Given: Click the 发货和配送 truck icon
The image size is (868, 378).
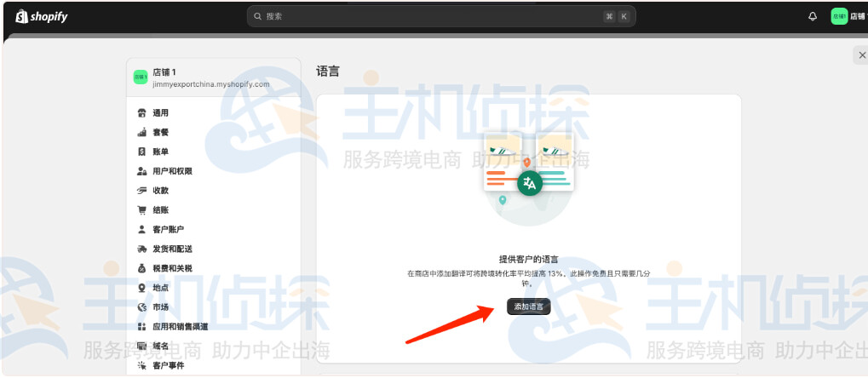Looking at the screenshot, I should coord(141,249).
